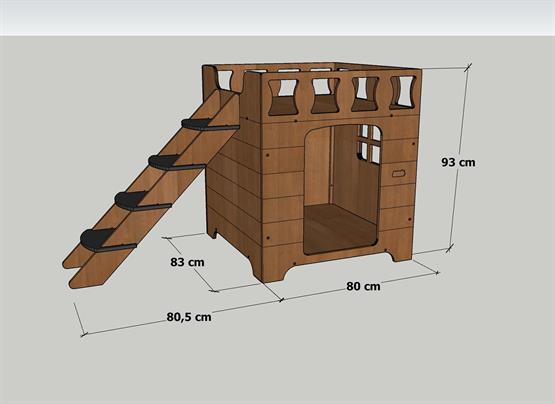Select the 80,5 cm ladder dimension label
Image resolution: width=555 pixels, height=404 pixels.
coord(189,317)
